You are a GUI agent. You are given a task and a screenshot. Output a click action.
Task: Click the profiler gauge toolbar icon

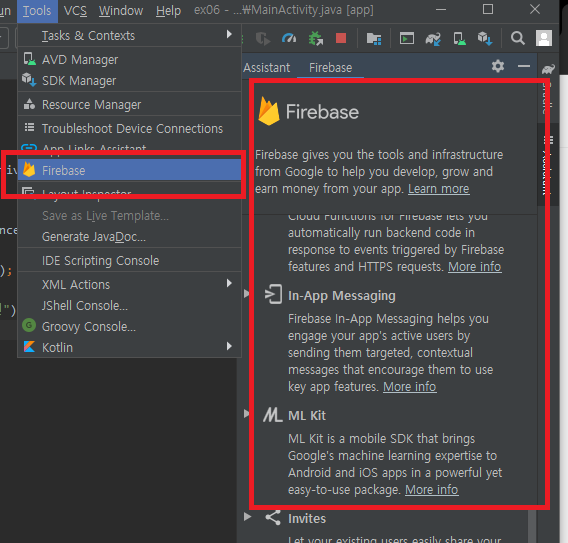pyautogui.click(x=289, y=38)
